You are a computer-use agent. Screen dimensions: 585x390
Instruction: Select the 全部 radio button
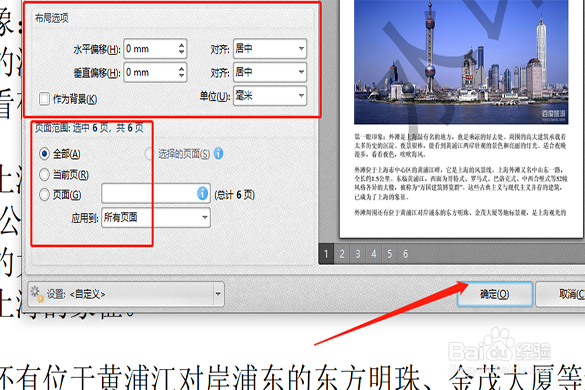point(44,153)
